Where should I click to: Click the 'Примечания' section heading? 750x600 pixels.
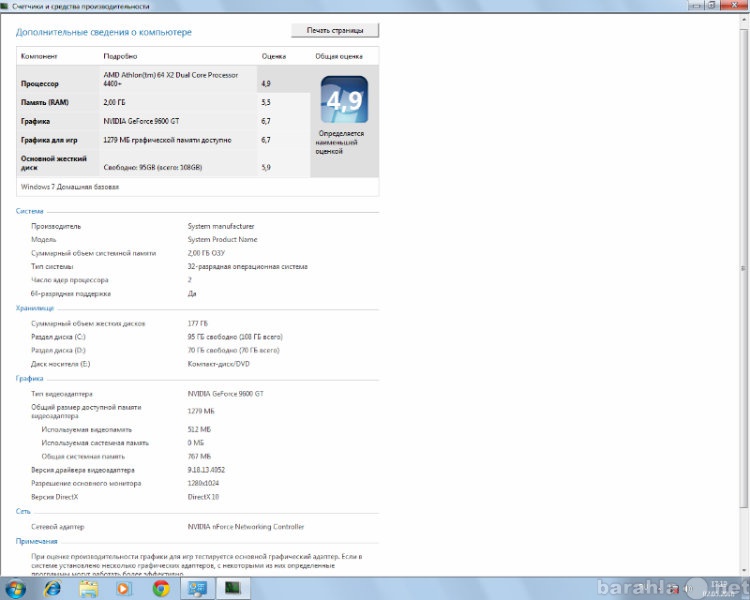point(37,542)
